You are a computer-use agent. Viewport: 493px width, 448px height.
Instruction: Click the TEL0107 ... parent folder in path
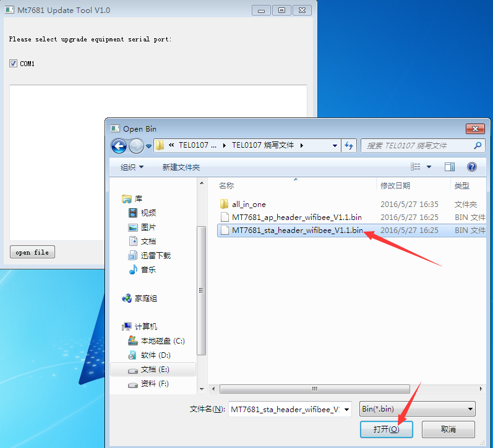[197, 145]
